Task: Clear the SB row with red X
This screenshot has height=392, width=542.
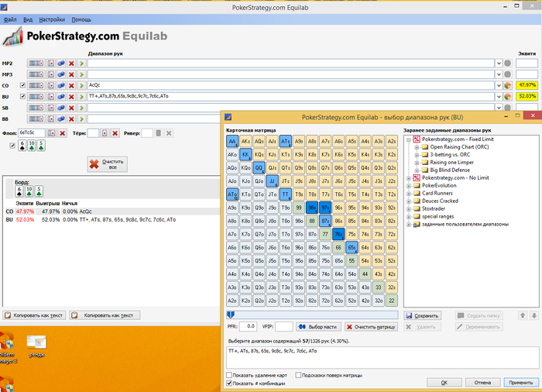Action: click(71, 108)
